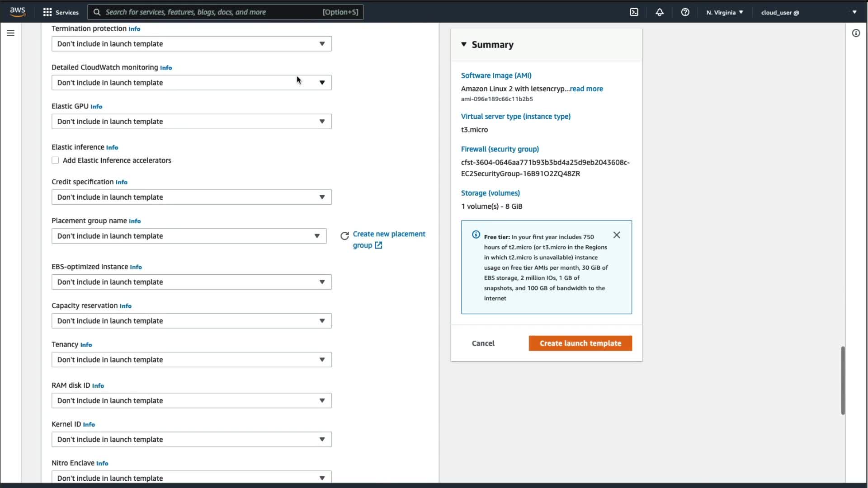Image resolution: width=868 pixels, height=488 pixels.
Task: Refresh the placement group list
Action: pos(344,236)
